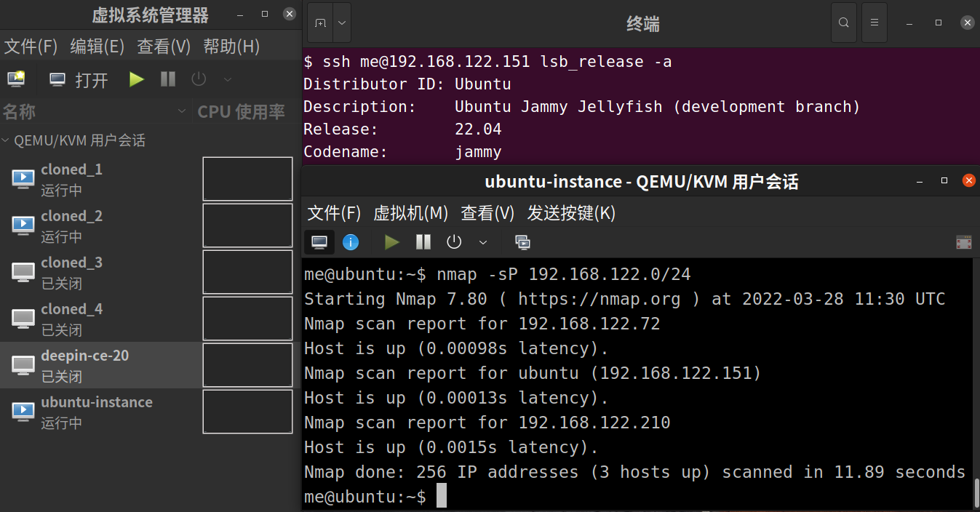The image size is (980, 512).
Task: Maximize the terminal window
Action: tap(939, 23)
